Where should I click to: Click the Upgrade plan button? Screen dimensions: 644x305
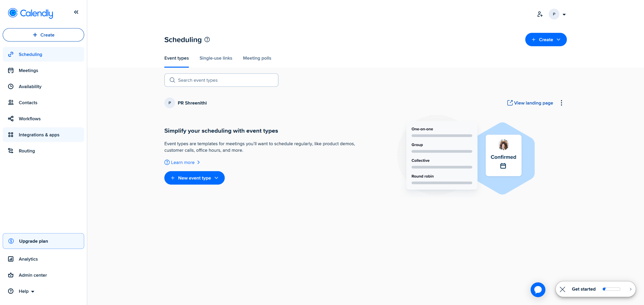click(x=43, y=241)
